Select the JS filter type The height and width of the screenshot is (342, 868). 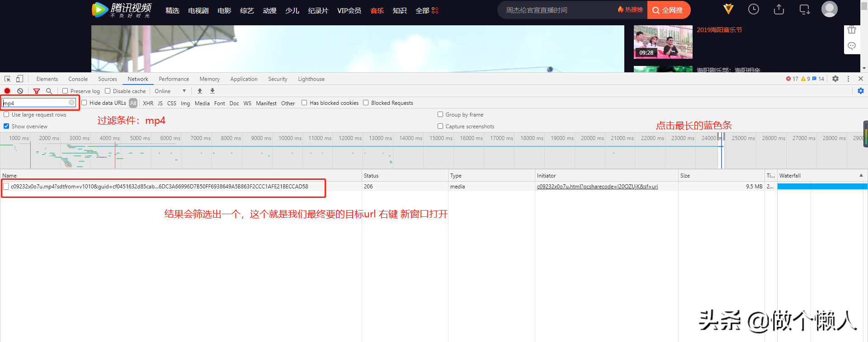coord(160,103)
